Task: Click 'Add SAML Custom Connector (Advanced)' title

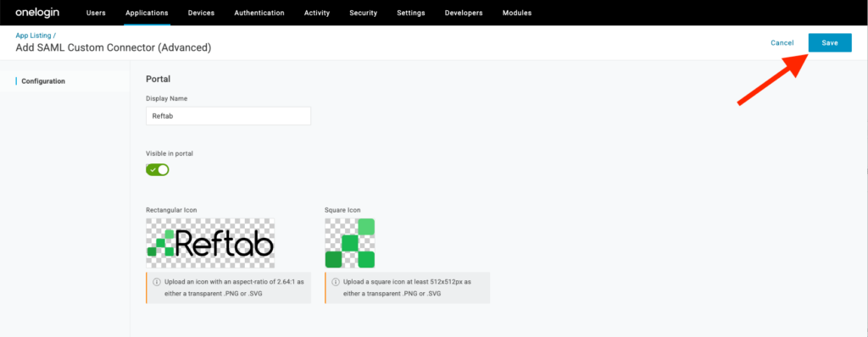Action: (x=114, y=48)
